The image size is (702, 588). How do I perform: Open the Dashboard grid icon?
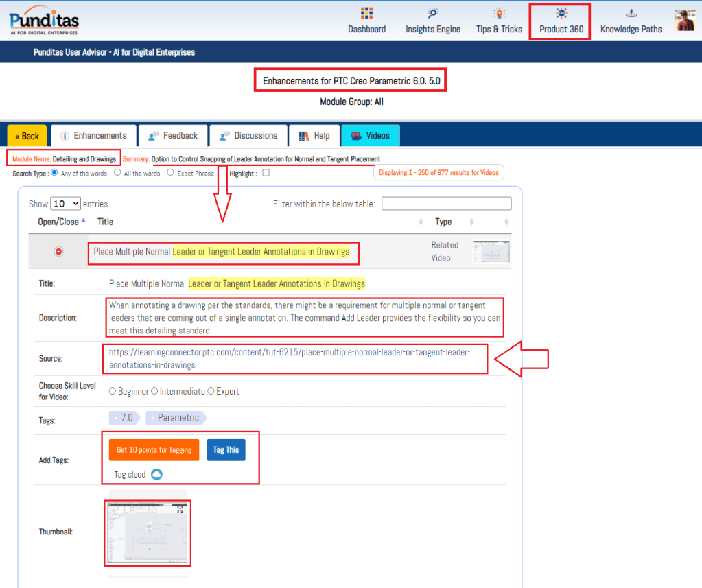[x=366, y=14]
